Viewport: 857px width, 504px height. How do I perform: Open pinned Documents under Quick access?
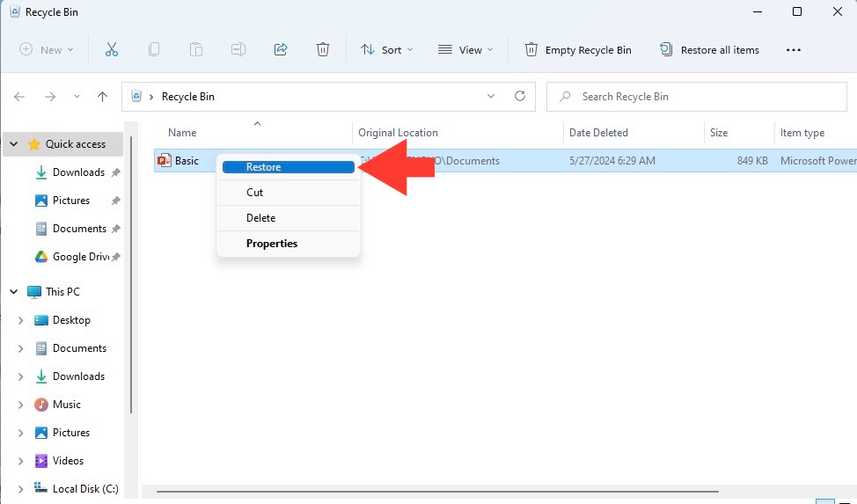pos(79,229)
